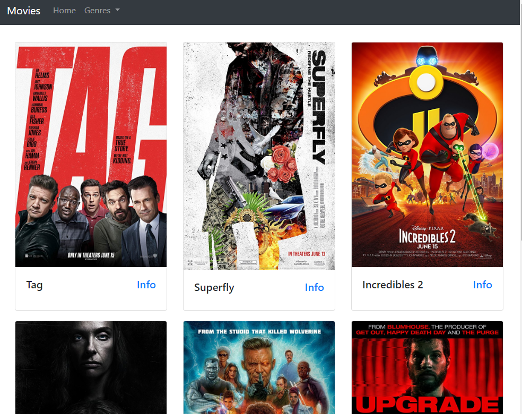Screen dimensions: 522x414
Task: Click the Incredibles 2 title text
Action: pyautogui.click(x=392, y=284)
